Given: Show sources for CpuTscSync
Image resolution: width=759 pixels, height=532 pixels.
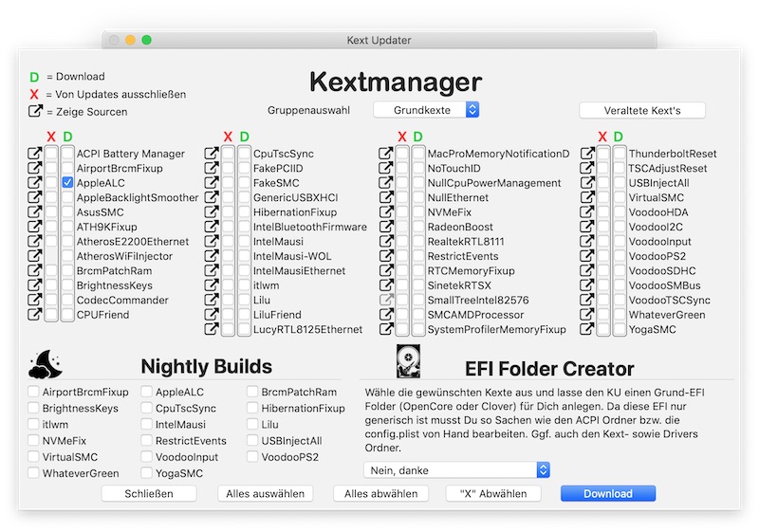Looking at the screenshot, I should tap(212, 154).
